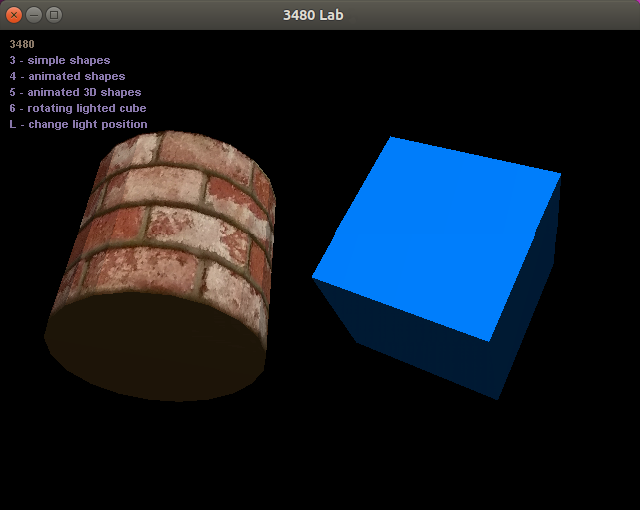
Task: Click "L - change light position" text
Action: pyautogui.click(x=78, y=124)
